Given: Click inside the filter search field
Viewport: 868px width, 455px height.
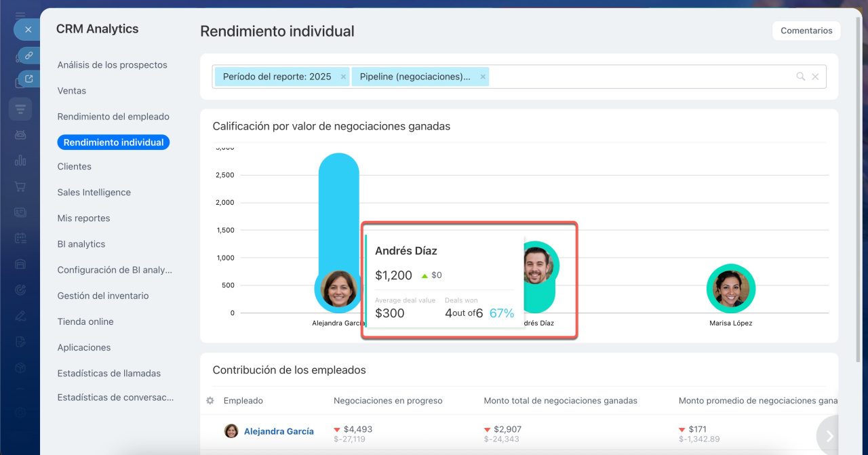Looking at the screenshot, I should pyautogui.click(x=637, y=77).
